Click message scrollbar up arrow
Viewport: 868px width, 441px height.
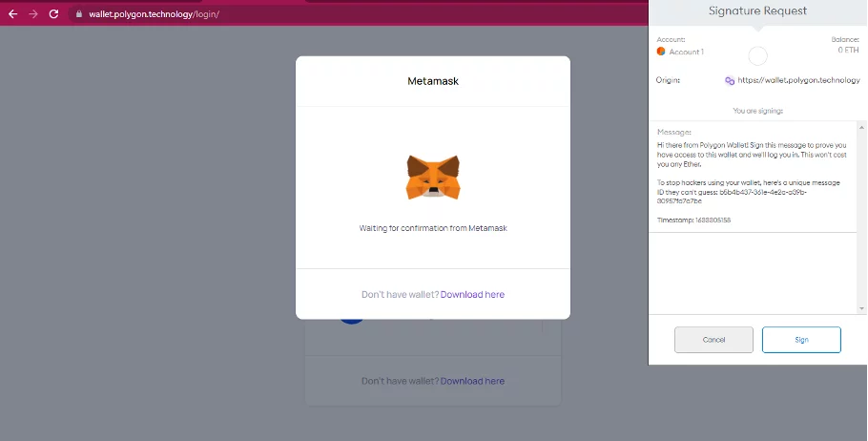point(861,128)
